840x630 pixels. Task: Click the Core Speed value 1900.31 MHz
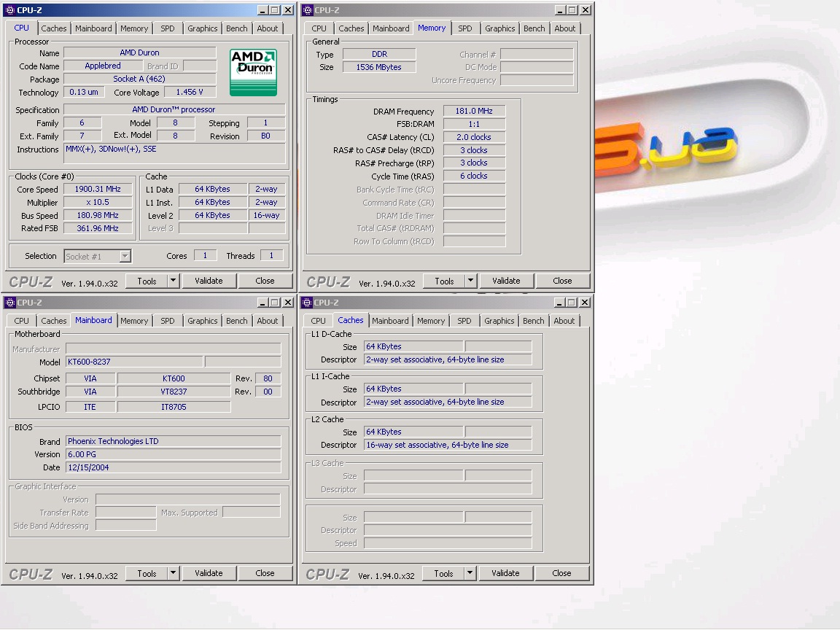tap(98, 189)
